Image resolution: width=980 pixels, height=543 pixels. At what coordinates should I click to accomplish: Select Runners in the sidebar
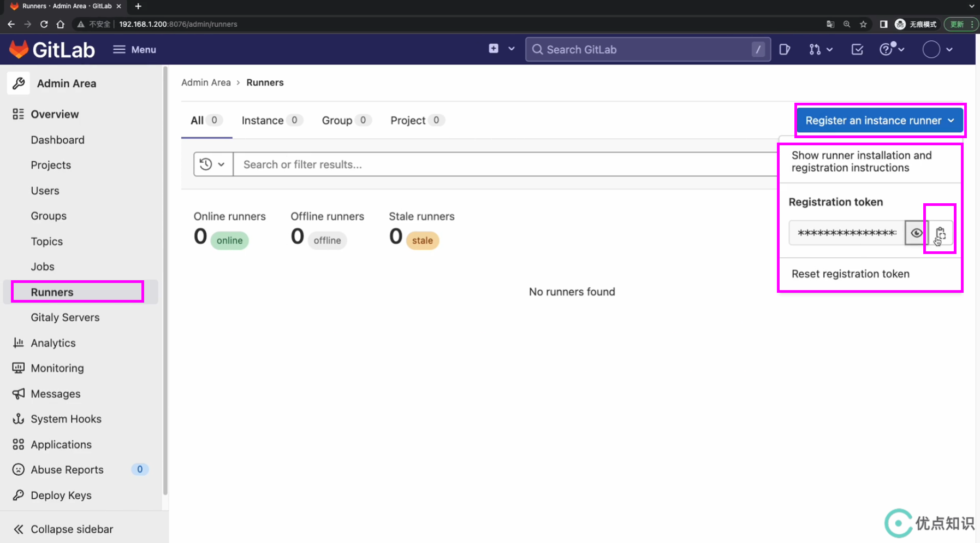(80, 292)
